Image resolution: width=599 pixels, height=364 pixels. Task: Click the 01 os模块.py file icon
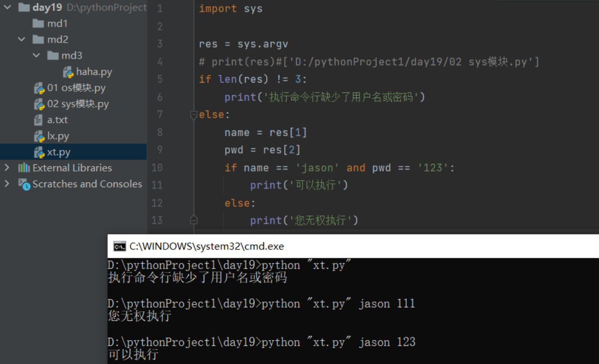39,88
